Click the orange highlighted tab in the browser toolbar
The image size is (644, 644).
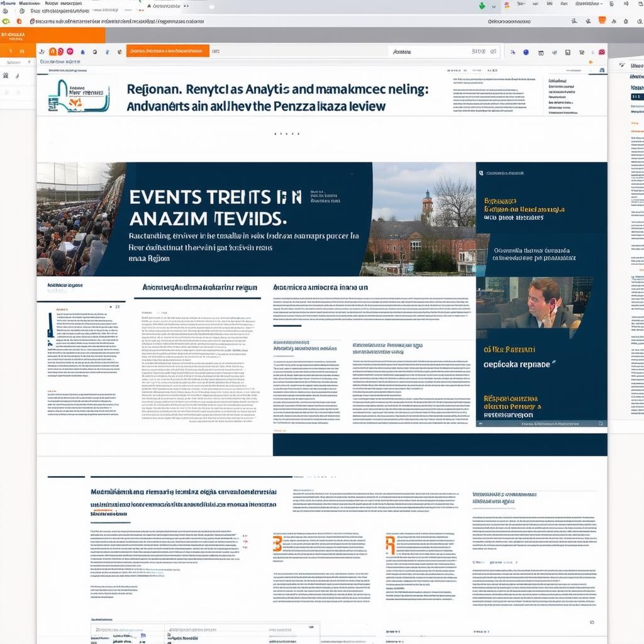[167, 51]
